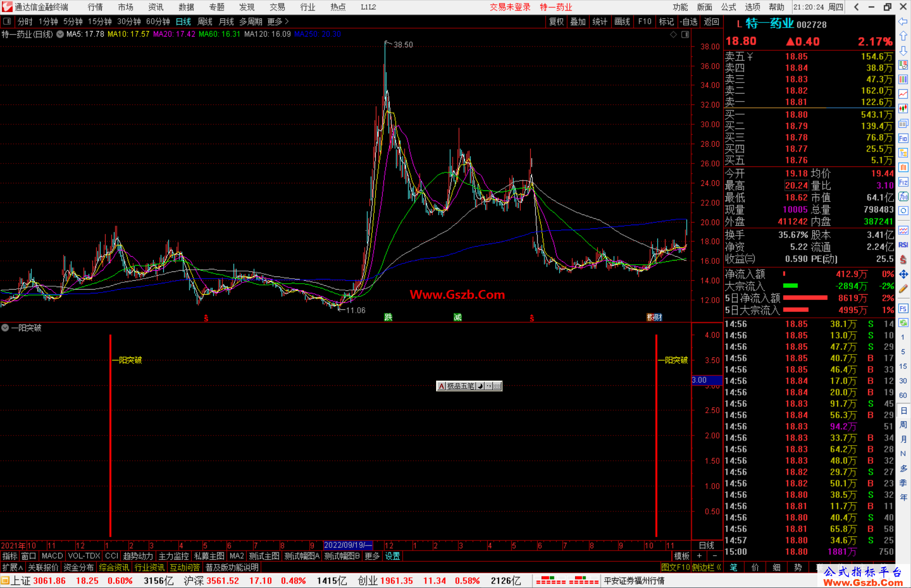
Task: Switch to 15分钟 period
Action: (100, 21)
